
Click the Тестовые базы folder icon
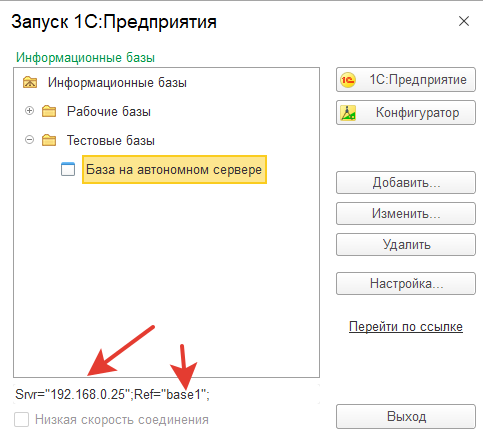tap(49, 140)
